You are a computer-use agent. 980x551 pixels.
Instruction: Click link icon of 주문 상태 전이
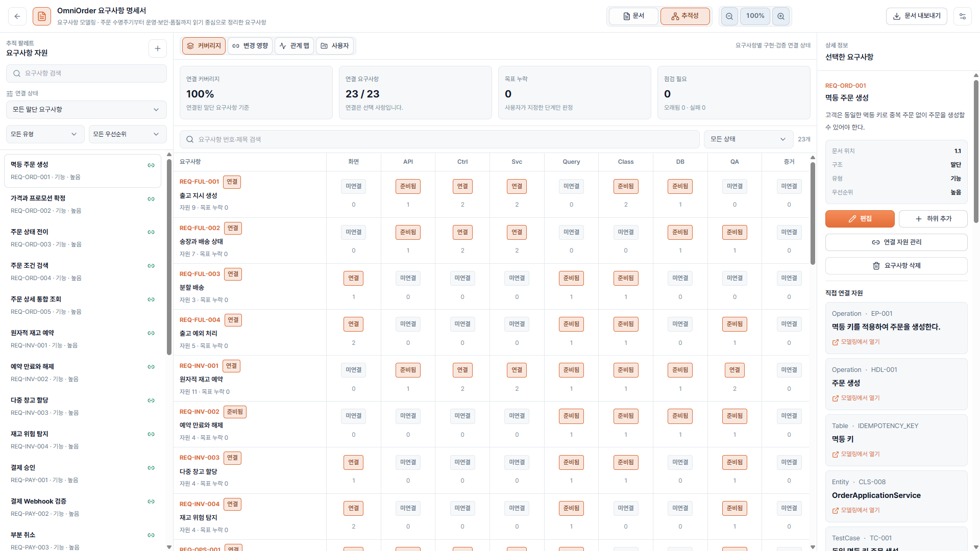click(x=151, y=232)
